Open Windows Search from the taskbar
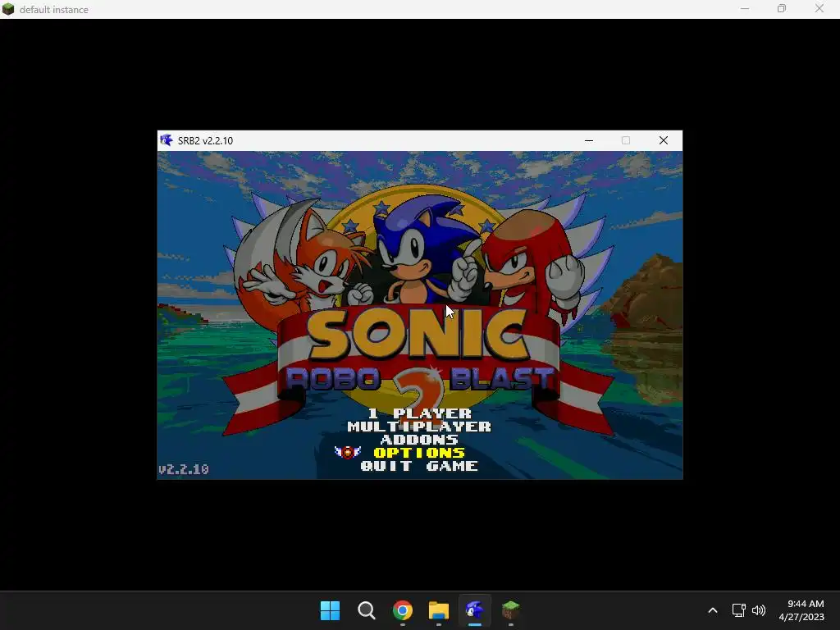Screen dimensions: 840x630 367,610
